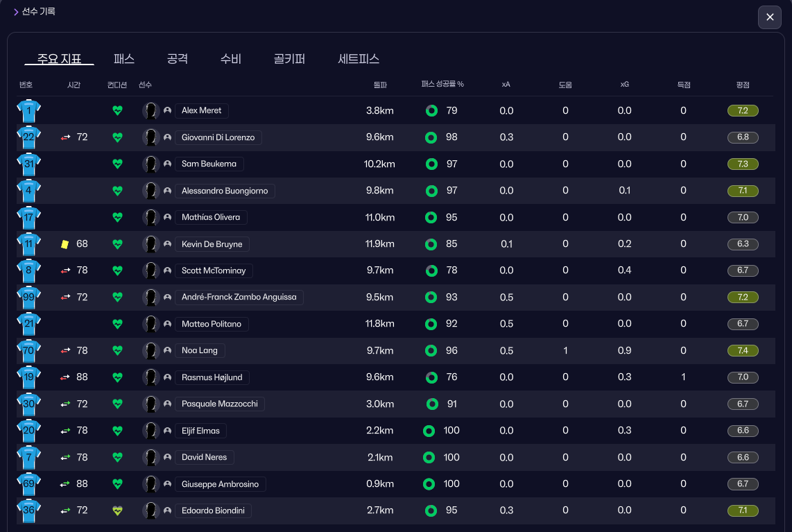Close the player stats panel

click(x=769, y=17)
